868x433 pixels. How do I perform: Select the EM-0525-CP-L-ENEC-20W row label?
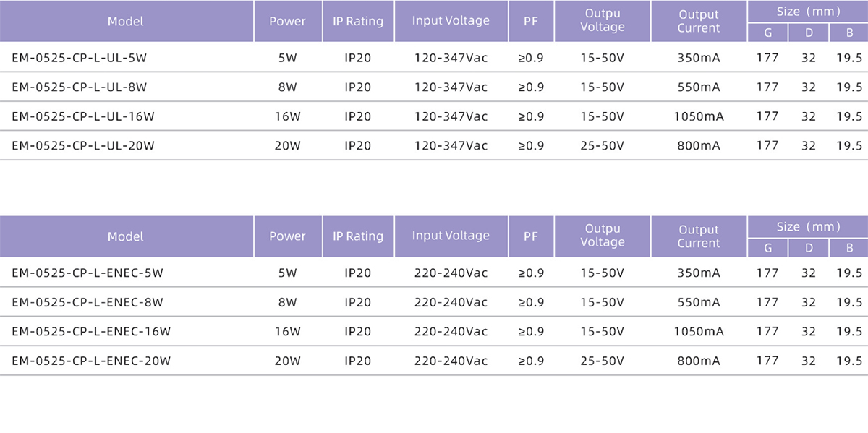(91, 361)
